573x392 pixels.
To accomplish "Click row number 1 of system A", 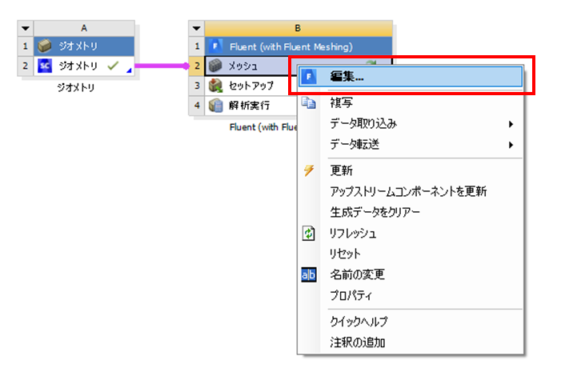I will tap(26, 46).
